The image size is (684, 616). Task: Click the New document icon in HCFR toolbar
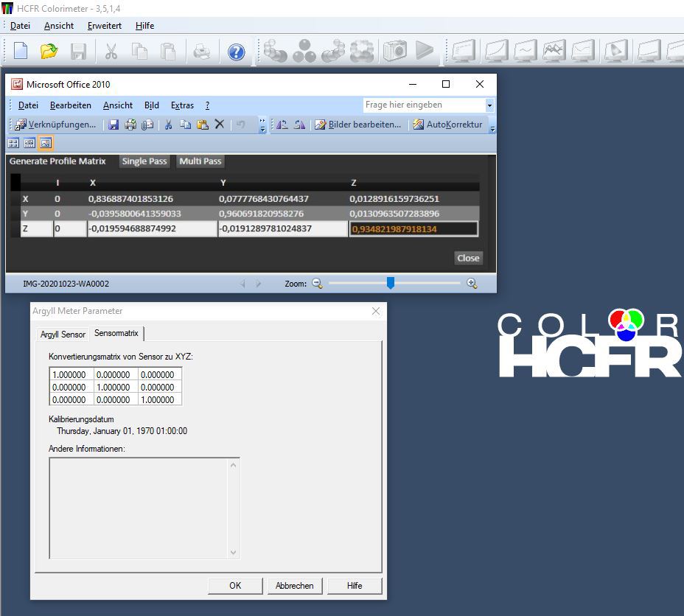21,52
